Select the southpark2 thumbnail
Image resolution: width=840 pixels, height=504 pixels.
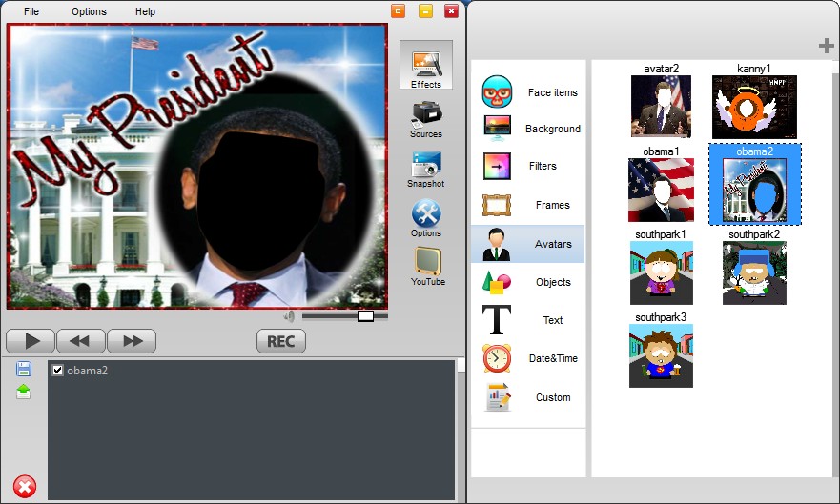754,272
